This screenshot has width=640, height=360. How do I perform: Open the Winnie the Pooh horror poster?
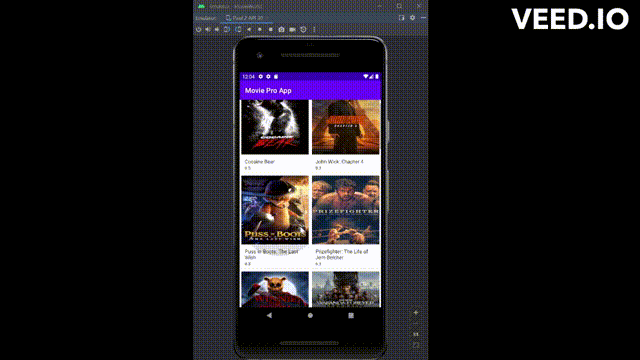(275, 289)
